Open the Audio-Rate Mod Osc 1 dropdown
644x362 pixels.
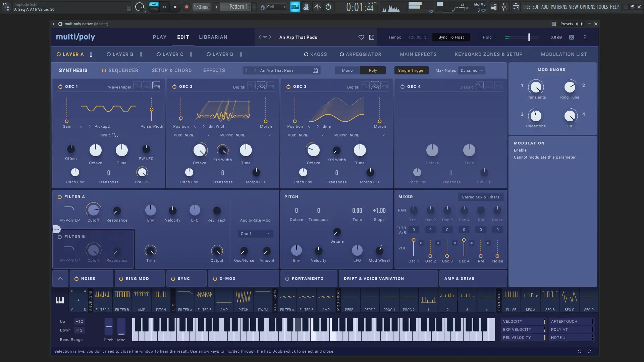(x=256, y=234)
